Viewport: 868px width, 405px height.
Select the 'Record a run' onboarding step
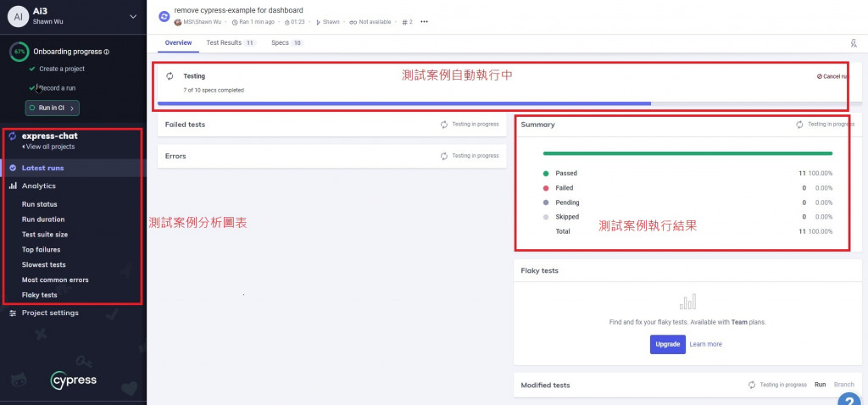(x=57, y=88)
